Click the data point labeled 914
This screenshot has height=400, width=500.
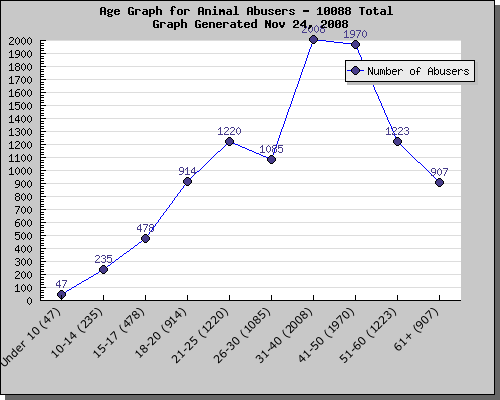pyautogui.click(x=187, y=182)
